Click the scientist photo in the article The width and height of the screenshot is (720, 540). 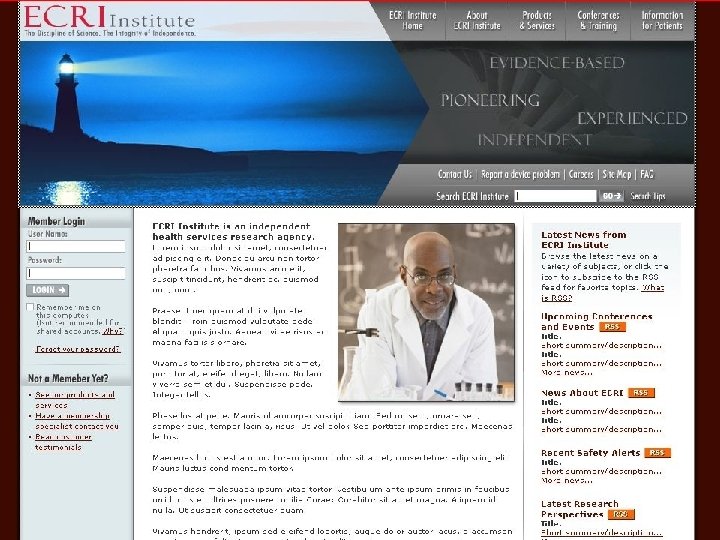[x=426, y=312]
